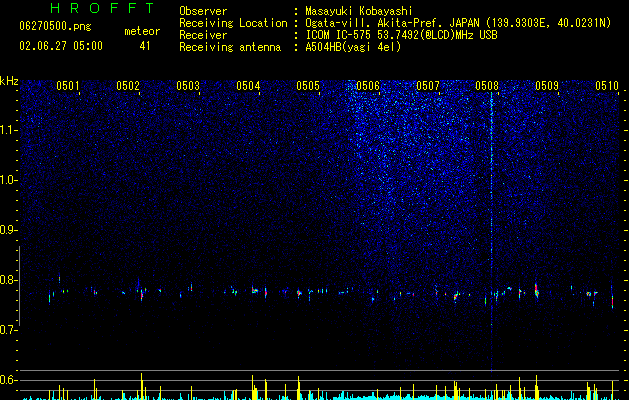
Task: Click the 0508 time marker
Action: point(487,86)
